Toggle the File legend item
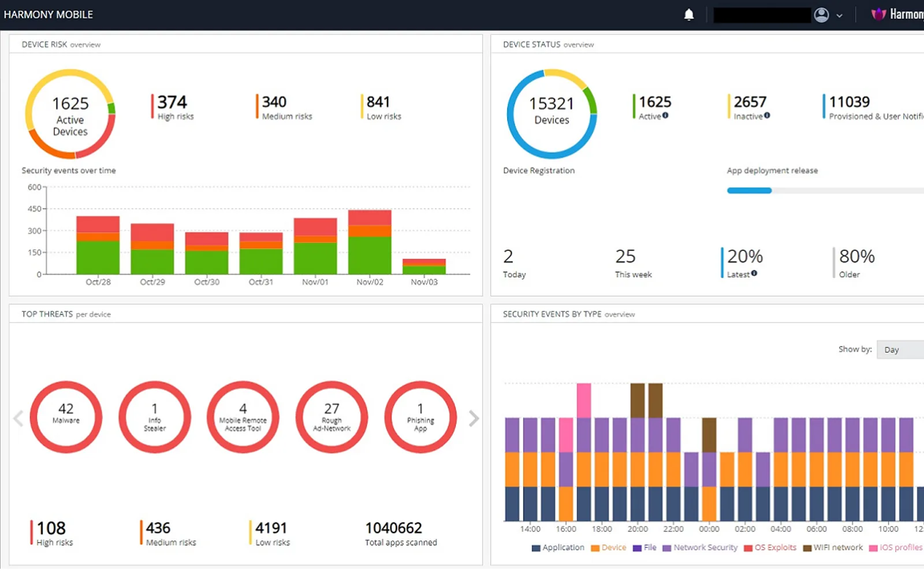The height and width of the screenshot is (578, 924). coord(644,547)
